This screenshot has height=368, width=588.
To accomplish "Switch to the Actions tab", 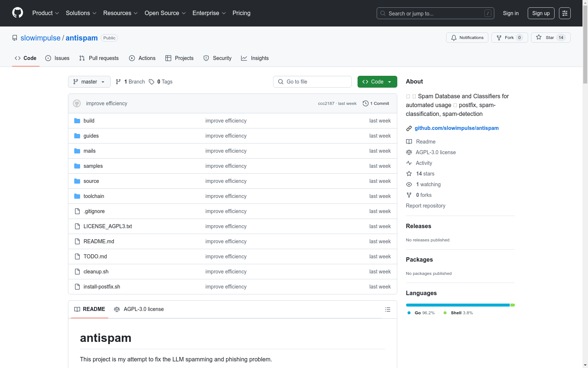I will (142, 58).
